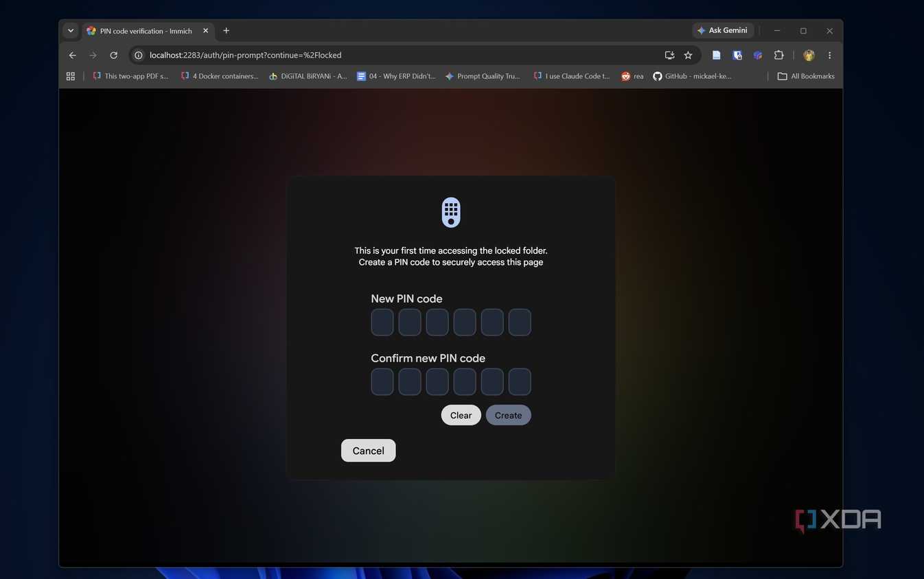Open the apps grid in bookmarks bar
Image resolution: width=924 pixels, height=579 pixels.
click(x=70, y=76)
